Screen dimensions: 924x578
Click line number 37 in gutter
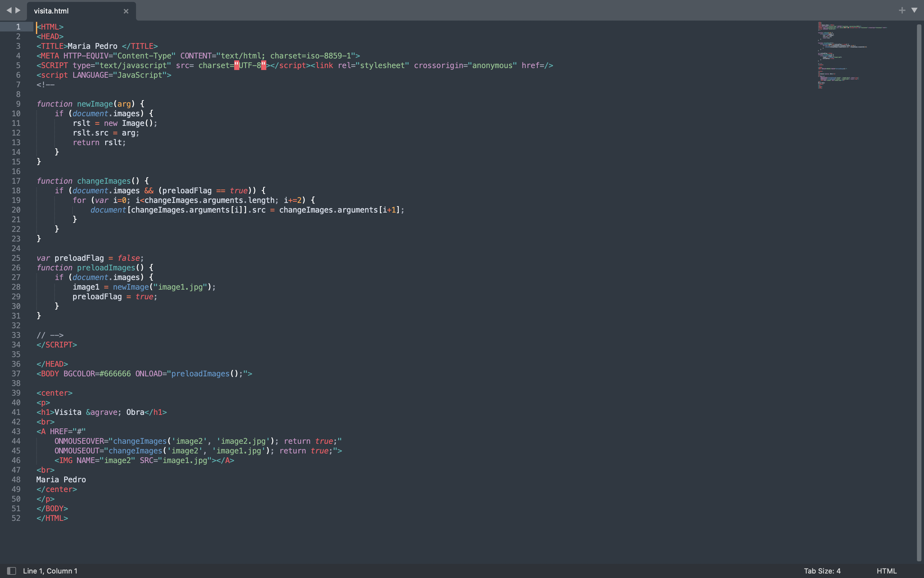16,373
